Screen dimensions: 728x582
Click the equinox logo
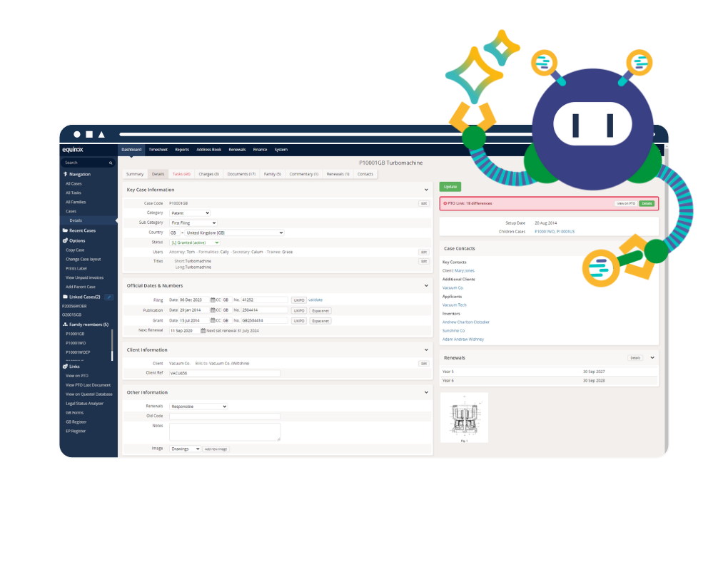(x=74, y=150)
